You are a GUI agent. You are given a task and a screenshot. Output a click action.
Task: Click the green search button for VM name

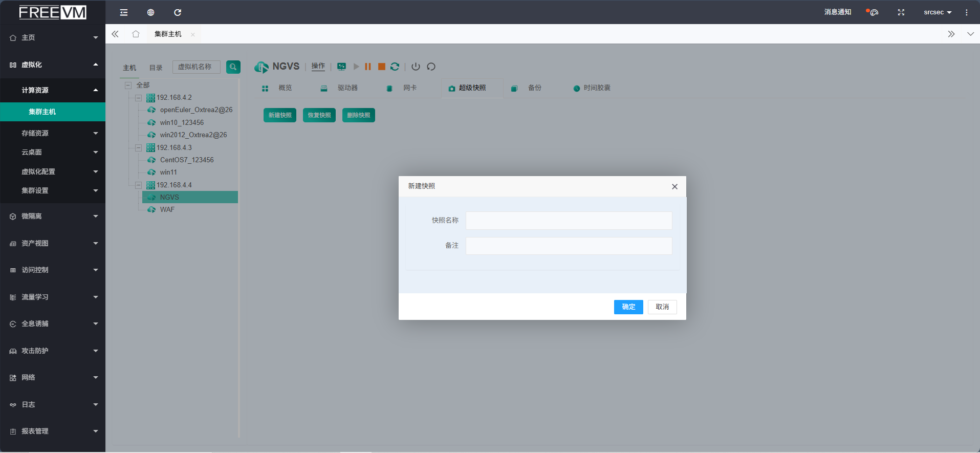[x=233, y=67]
